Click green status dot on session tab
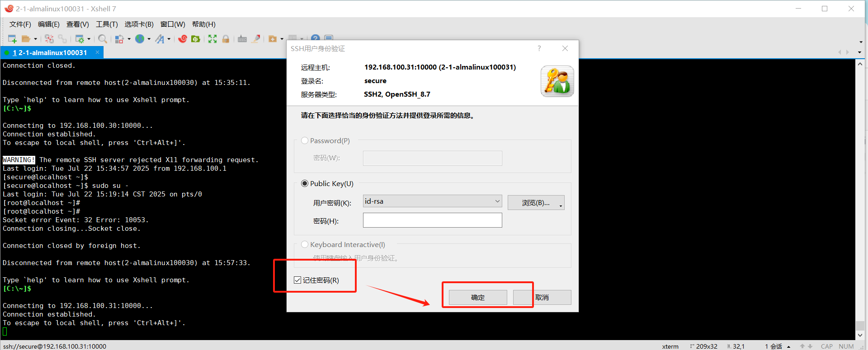This screenshot has width=868, height=350. click(7, 53)
